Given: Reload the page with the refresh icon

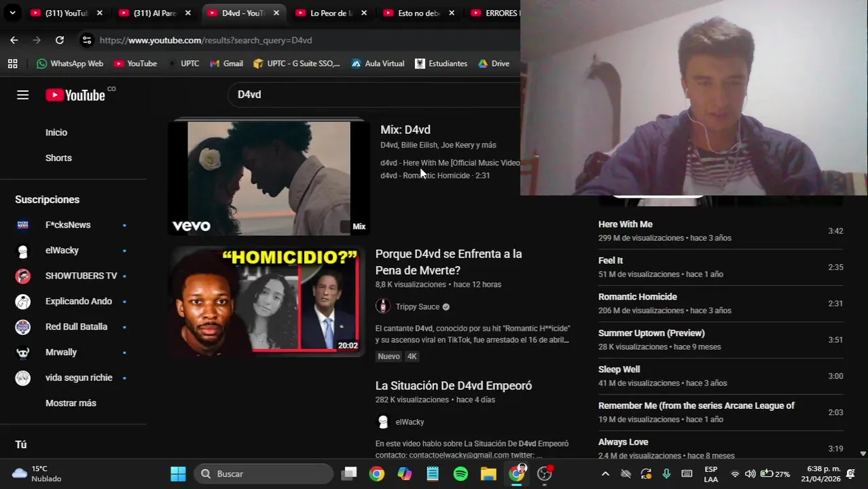Looking at the screenshot, I should (x=60, y=40).
